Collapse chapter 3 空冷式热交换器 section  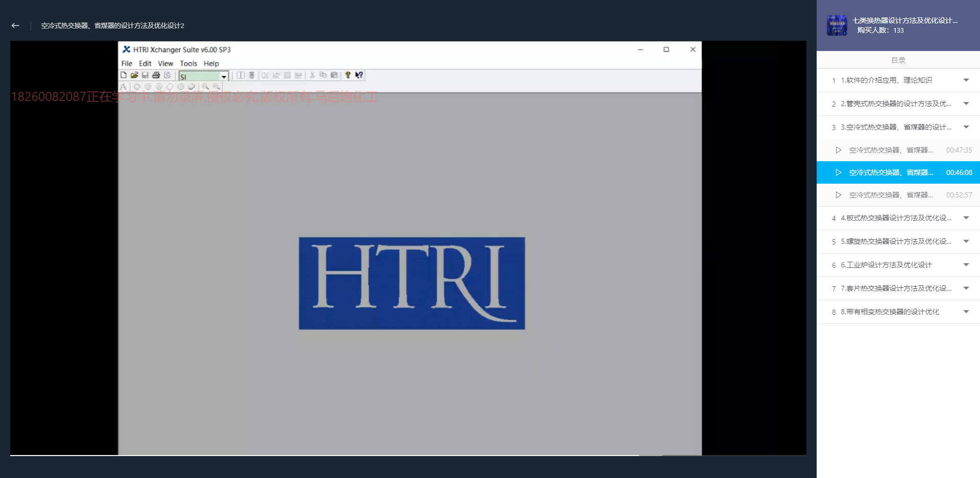(x=898, y=127)
